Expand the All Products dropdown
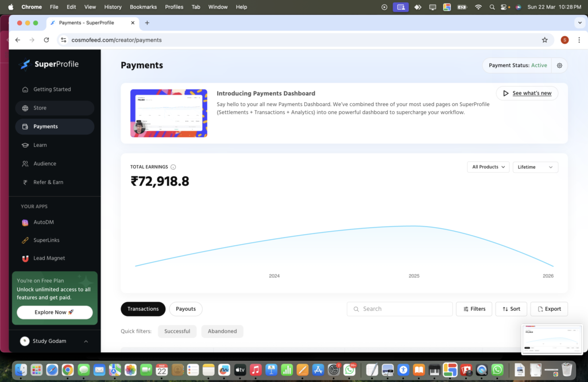This screenshot has width=588, height=382. click(x=488, y=167)
